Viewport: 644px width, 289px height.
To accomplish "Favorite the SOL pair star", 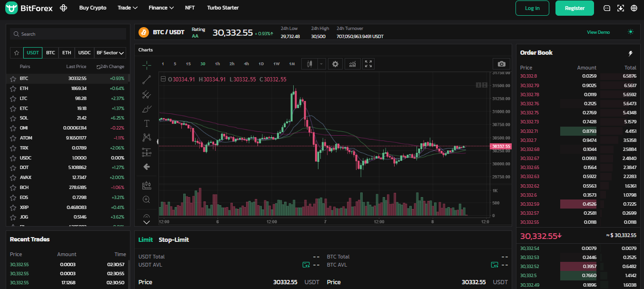I will [13, 118].
